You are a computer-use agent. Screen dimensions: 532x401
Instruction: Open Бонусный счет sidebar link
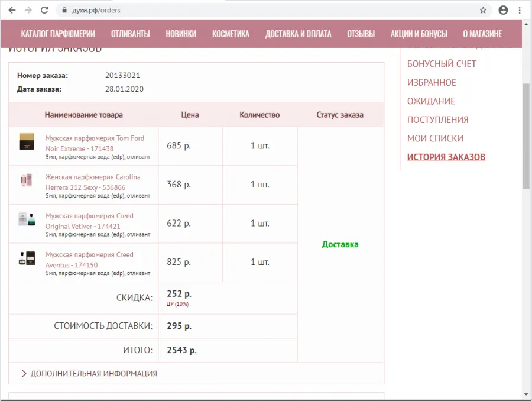(442, 64)
